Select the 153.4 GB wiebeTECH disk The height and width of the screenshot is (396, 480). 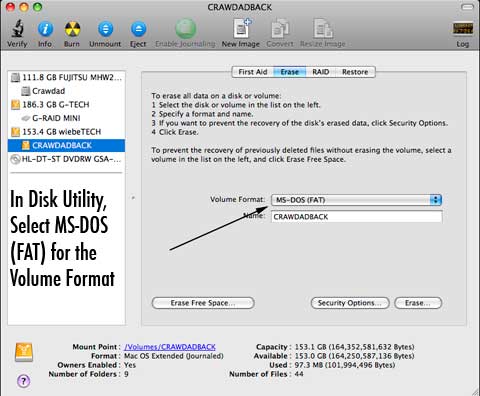[66, 132]
